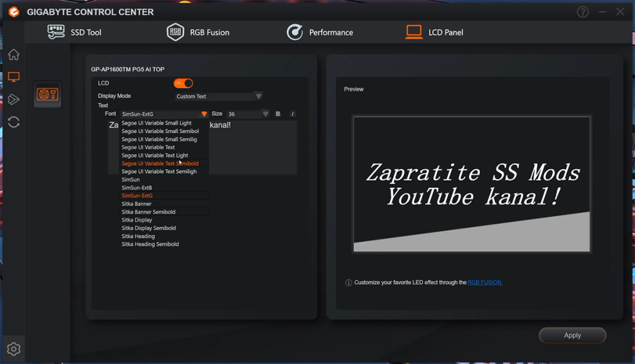Click the Gigabyte logo icon
This screenshot has height=364, width=635.
14,12
